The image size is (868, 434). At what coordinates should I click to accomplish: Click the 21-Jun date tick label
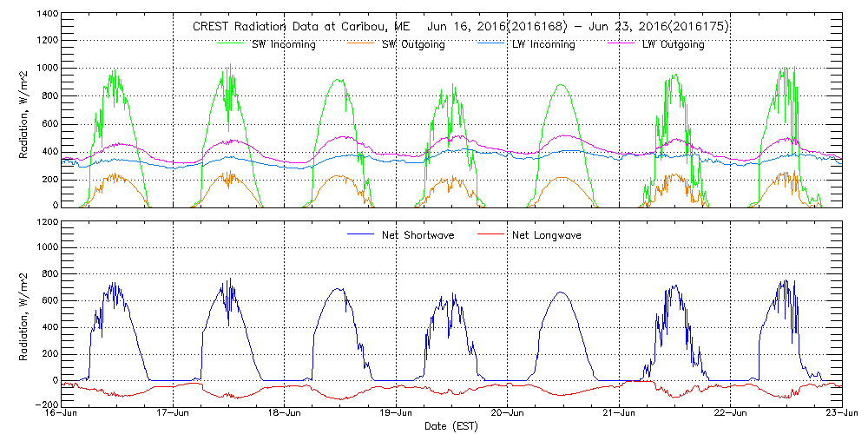(620, 414)
